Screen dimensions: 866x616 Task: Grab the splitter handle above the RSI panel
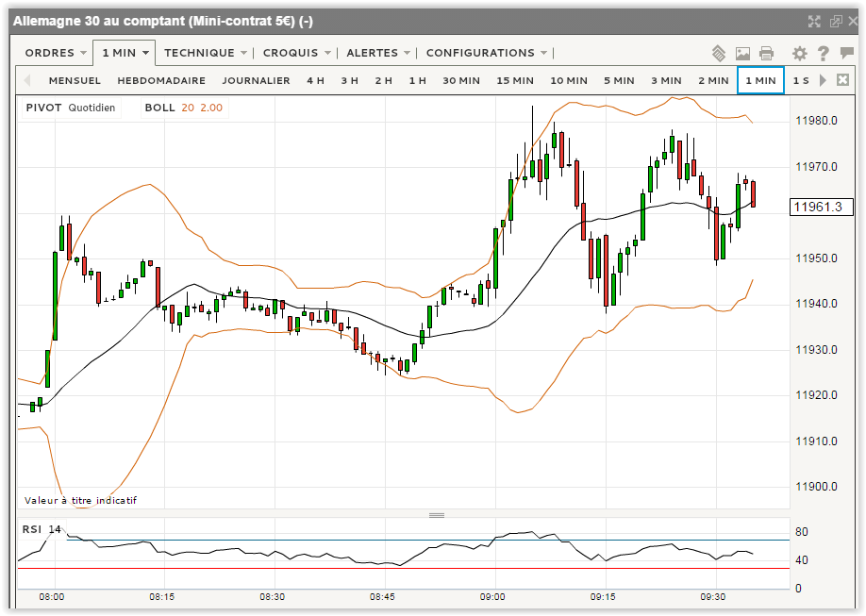437,515
